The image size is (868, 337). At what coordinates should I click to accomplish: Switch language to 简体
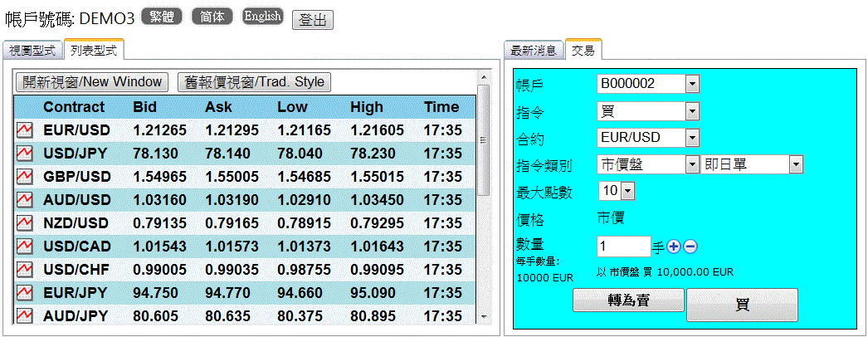click(212, 17)
